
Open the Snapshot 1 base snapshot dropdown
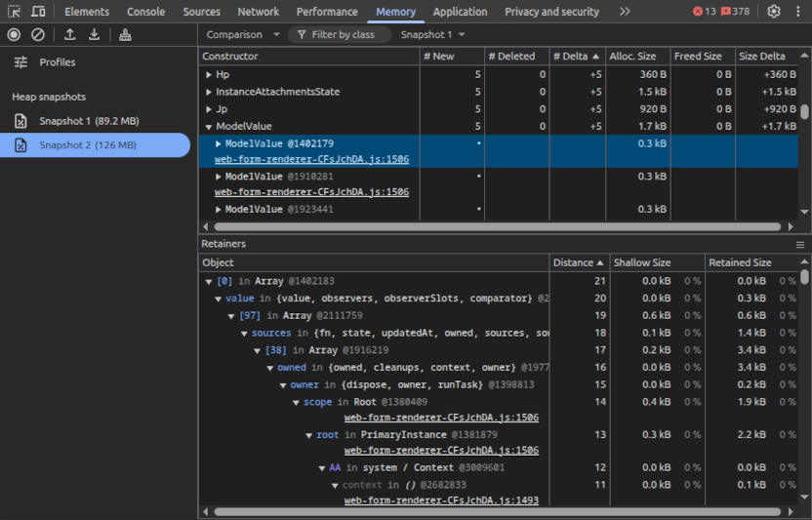pos(432,34)
